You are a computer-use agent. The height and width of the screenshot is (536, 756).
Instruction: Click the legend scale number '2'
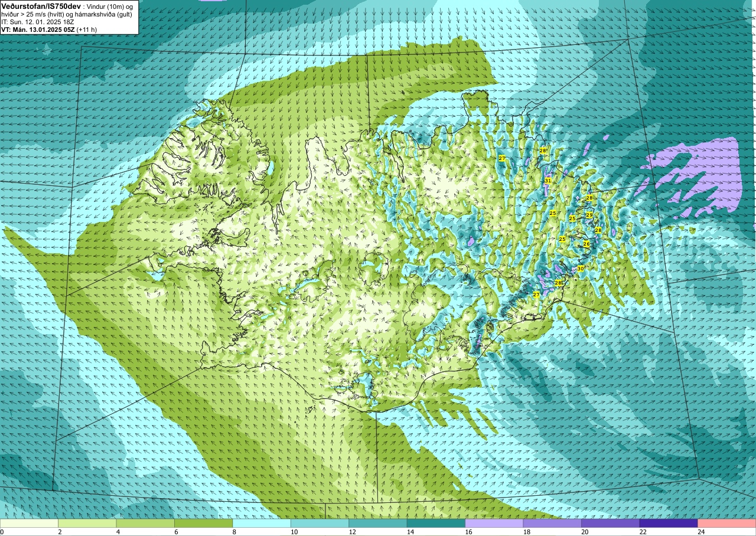point(60,532)
